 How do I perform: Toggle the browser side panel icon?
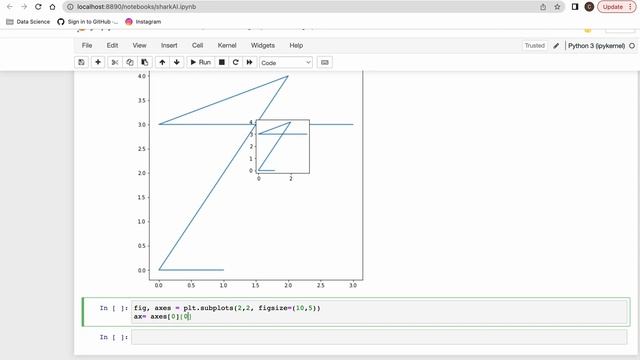(x=575, y=7)
